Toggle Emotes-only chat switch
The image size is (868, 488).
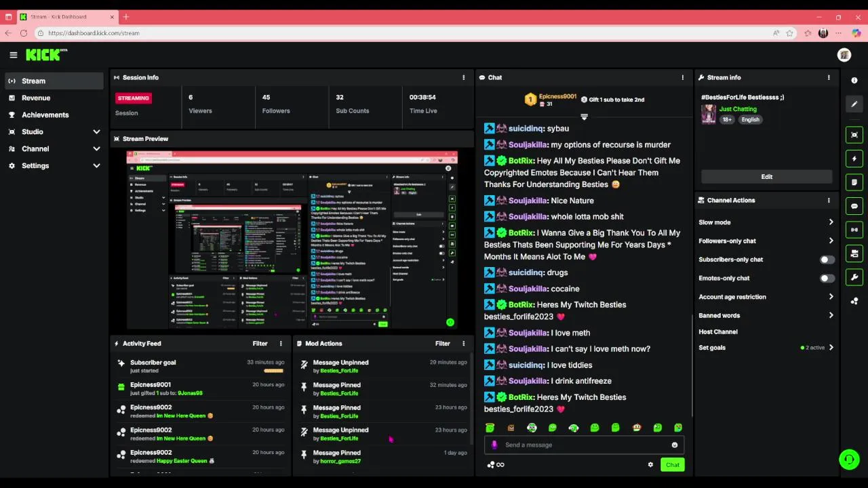pos(827,278)
